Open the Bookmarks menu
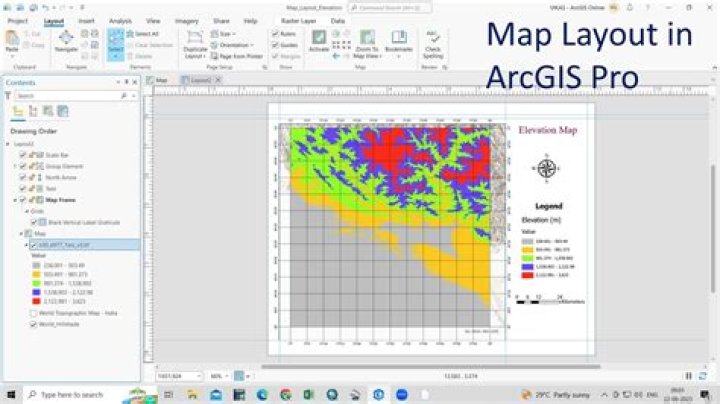 click(x=399, y=44)
